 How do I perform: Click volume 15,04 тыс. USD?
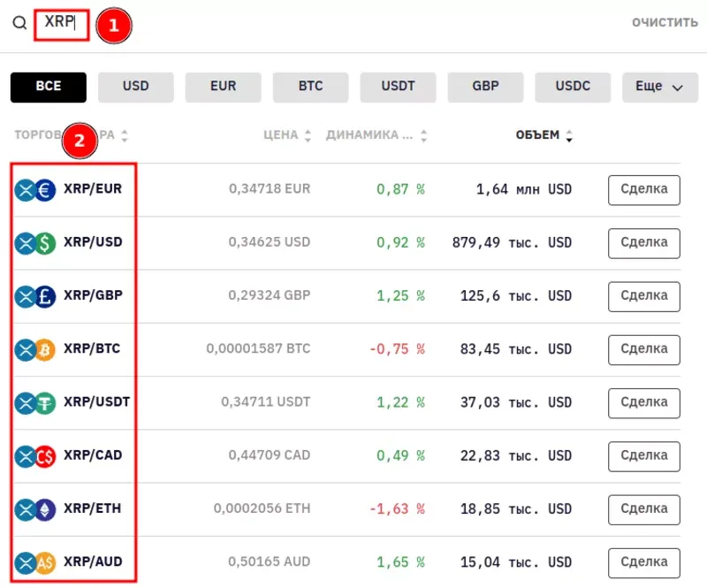516,561
